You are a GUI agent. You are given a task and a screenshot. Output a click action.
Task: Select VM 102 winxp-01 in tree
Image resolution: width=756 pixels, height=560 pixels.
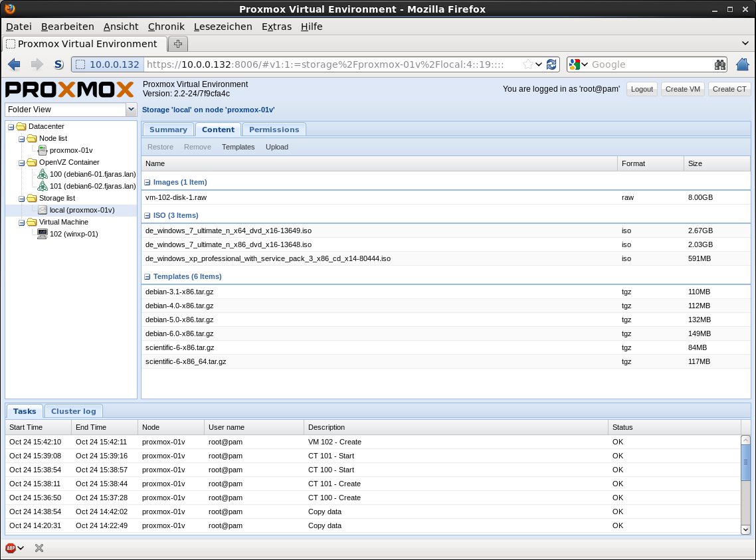pos(73,234)
